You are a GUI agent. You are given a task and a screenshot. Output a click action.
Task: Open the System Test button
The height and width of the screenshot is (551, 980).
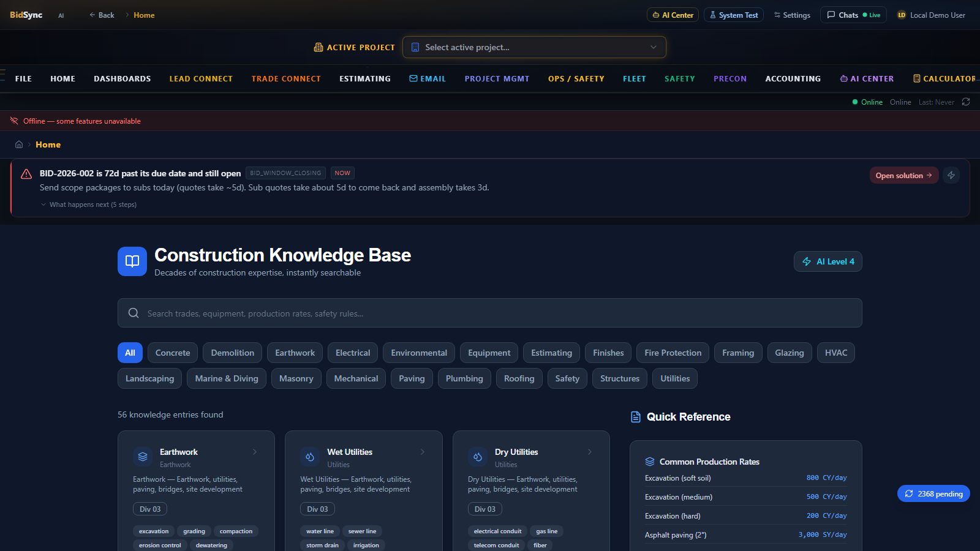[x=734, y=15]
